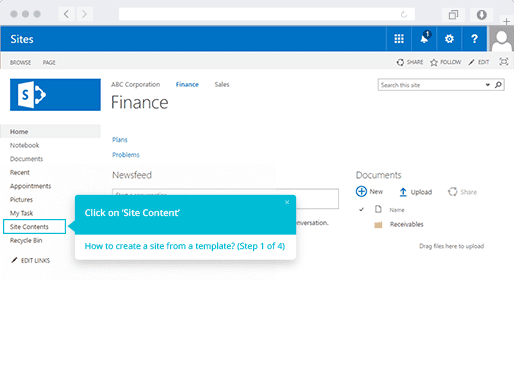Open the app launcher grid icon
Viewport: 514px width, 377px height.
point(399,39)
